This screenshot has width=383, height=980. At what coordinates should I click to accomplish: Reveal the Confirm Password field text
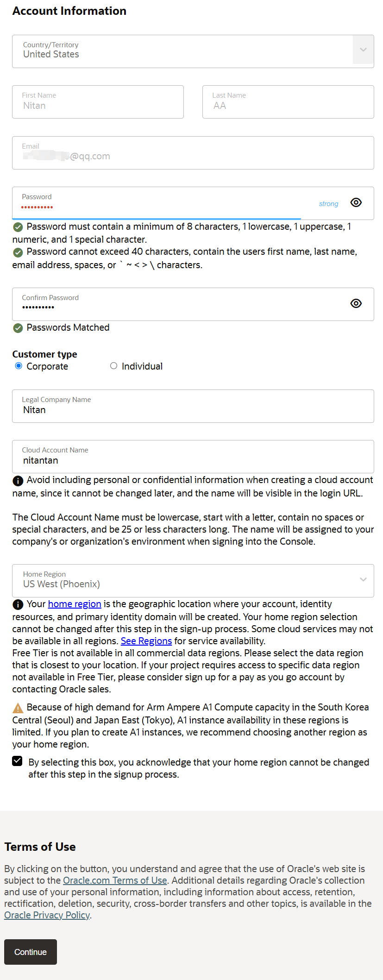point(356,303)
